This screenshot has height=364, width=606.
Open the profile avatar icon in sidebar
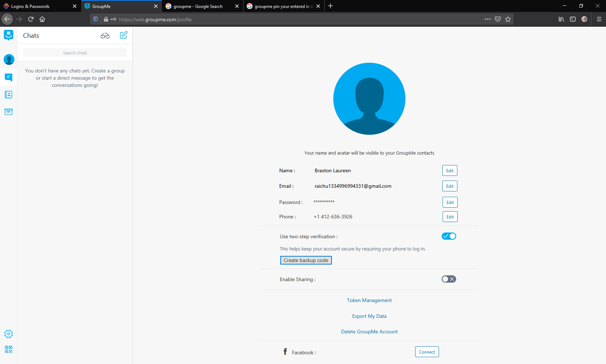pos(9,59)
